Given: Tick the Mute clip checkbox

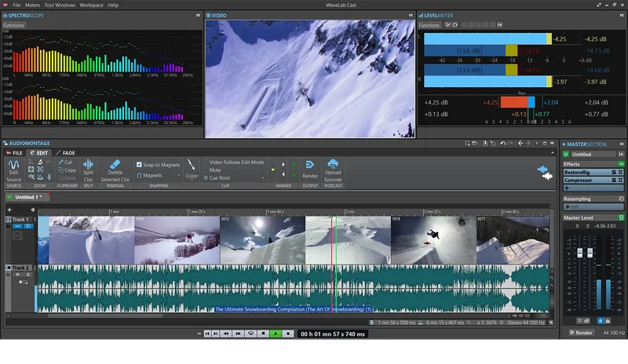Looking at the screenshot, I should [x=206, y=169].
